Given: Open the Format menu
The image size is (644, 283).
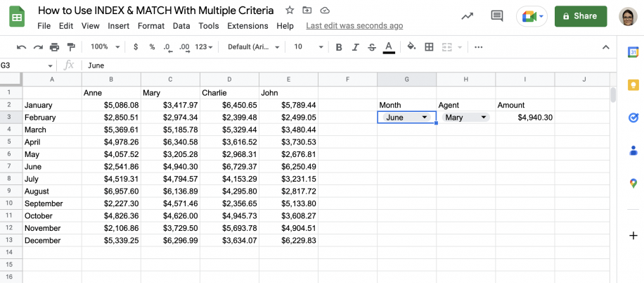Looking at the screenshot, I should click(151, 26).
